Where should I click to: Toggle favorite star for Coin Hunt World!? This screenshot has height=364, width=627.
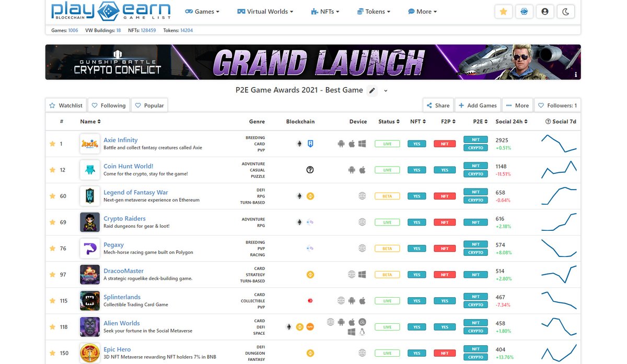tap(52, 170)
